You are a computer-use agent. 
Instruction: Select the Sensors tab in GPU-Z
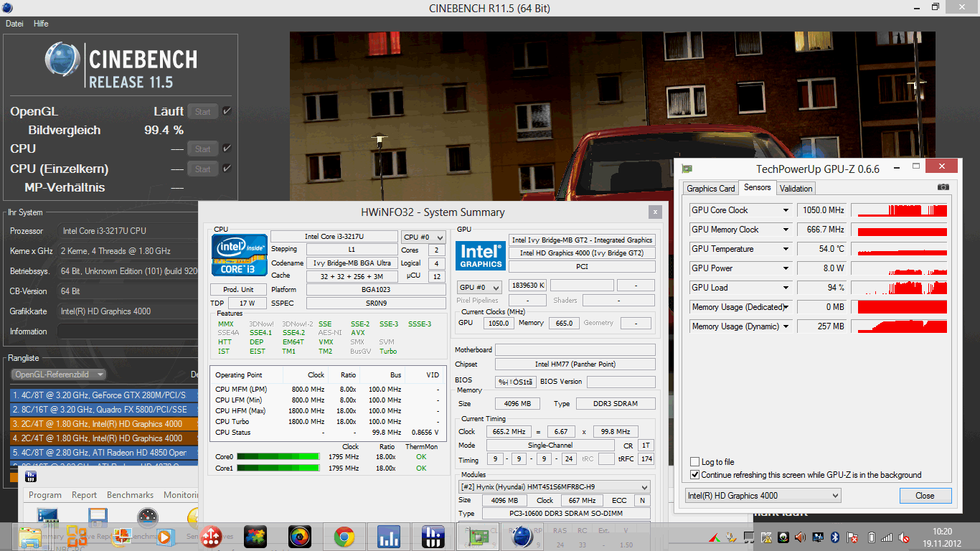pos(758,187)
